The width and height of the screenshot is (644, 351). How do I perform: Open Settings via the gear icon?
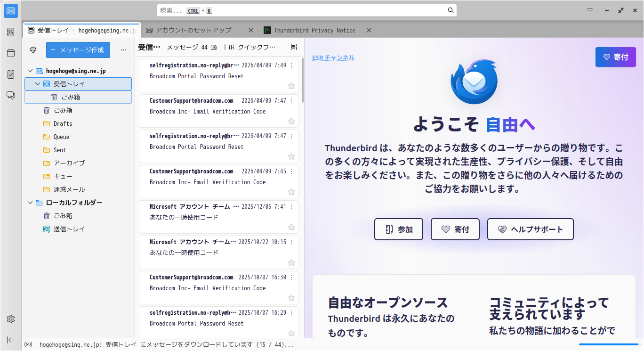click(11, 319)
